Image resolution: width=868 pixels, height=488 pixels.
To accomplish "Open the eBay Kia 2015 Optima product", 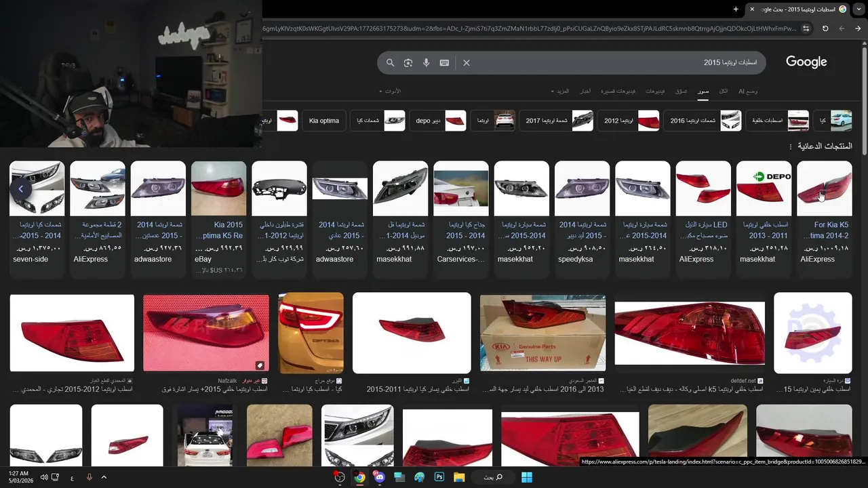I will pyautogui.click(x=218, y=220).
